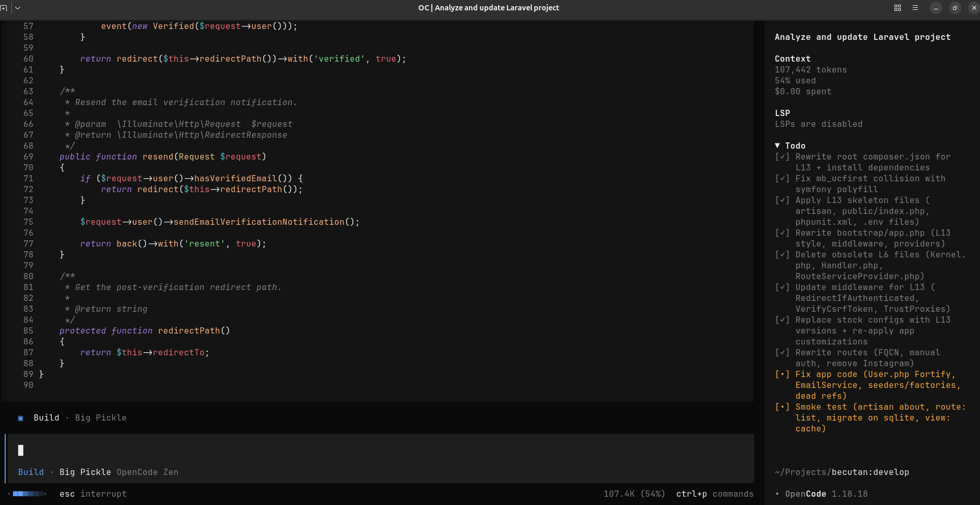The width and height of the screenshot is (980, 505).
Task: Click the ctrl+p commands hint
Action: pyautogui.click(x=715, y=494)
